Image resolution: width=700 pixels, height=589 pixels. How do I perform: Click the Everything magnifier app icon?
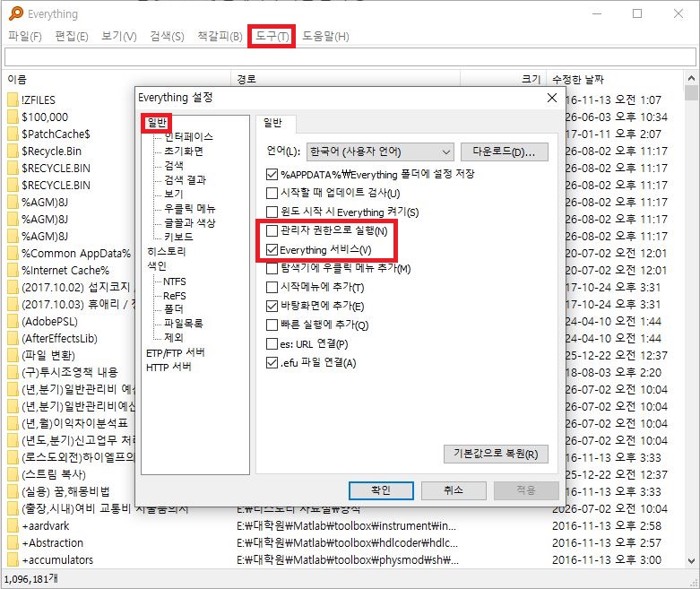[15, 13]
